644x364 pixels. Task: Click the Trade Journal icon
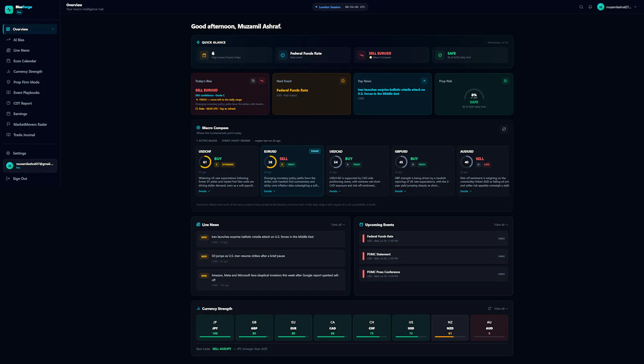pyautogui.click(x=8, y=134)
